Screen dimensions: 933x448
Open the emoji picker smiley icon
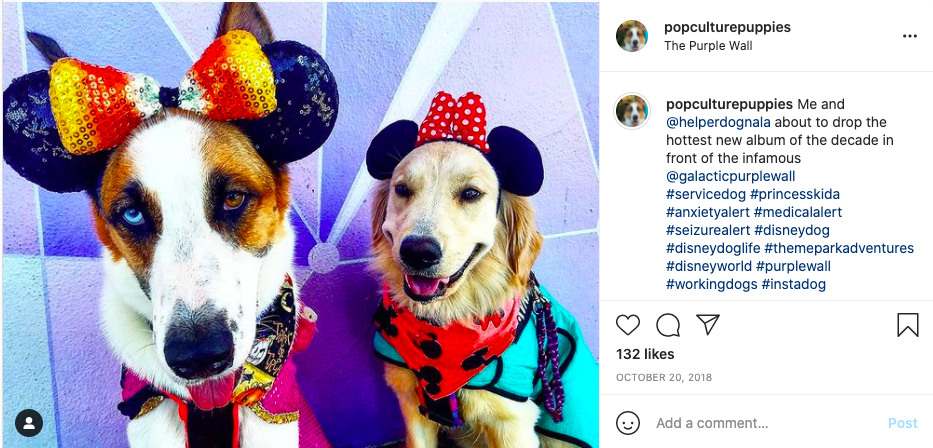coord(628,423)
